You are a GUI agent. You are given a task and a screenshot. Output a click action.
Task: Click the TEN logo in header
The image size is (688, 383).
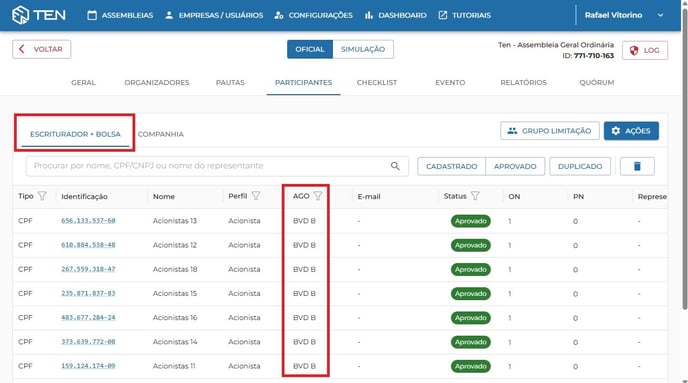coord(39,15)
